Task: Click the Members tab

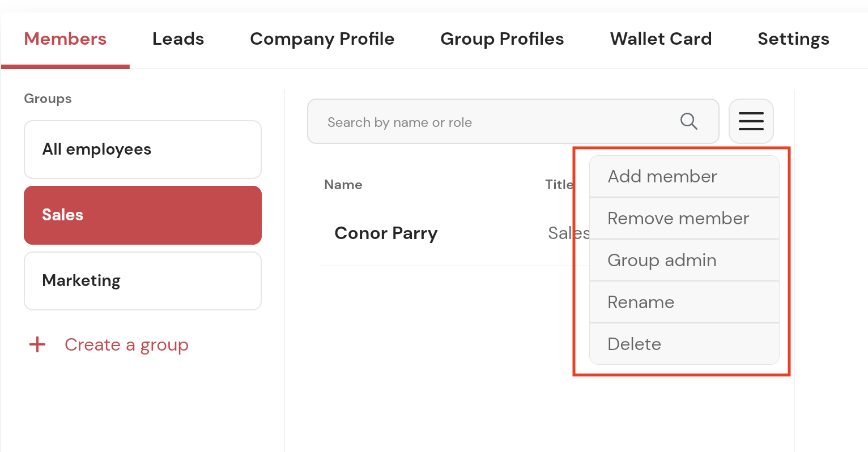Action: 65,39
